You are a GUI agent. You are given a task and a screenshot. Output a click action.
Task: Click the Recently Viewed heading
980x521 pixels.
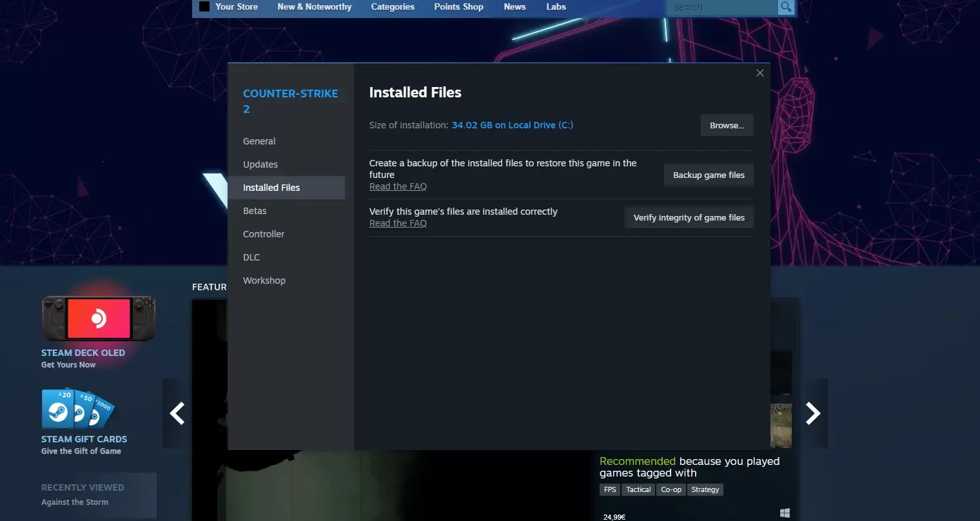tap(83, 487)
